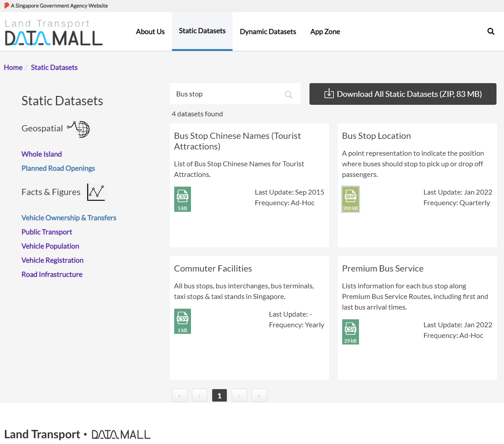
Task: Download the Bus Stop Location SHP file
Action: (x=350, y=199)
